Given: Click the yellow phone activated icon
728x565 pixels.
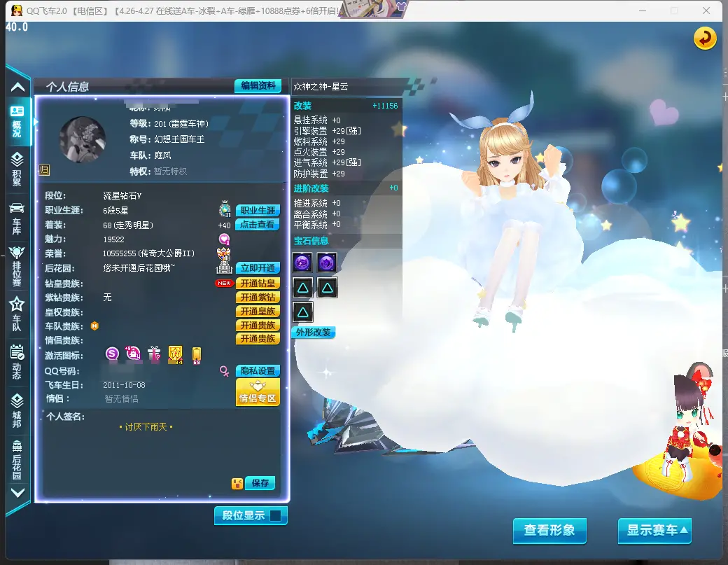Looking at the screenshot, I should (197, 355).
